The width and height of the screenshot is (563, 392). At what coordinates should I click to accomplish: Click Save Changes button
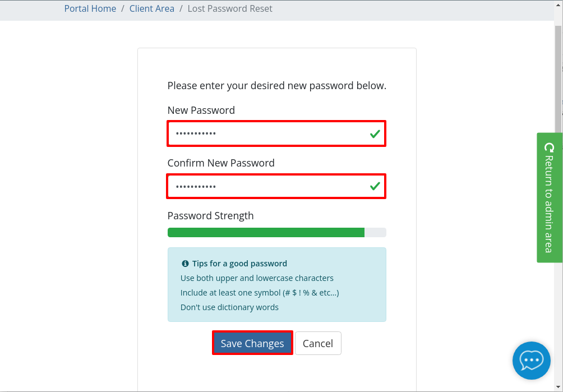(x=252, y=343)
